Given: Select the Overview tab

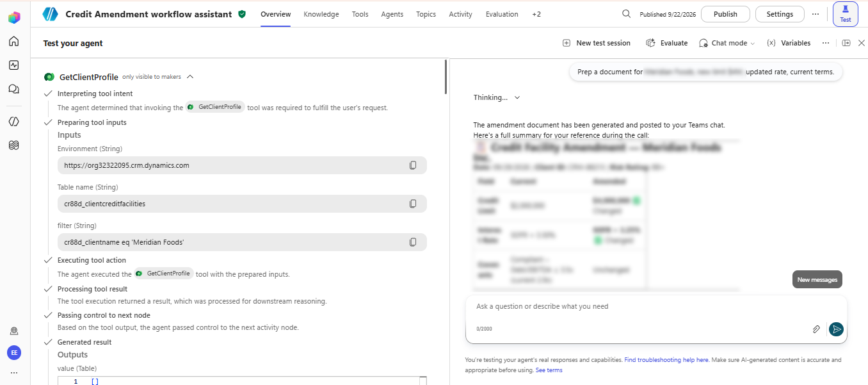Looking at the screenshot, I should pyautogui.click(x=276, y=14).
